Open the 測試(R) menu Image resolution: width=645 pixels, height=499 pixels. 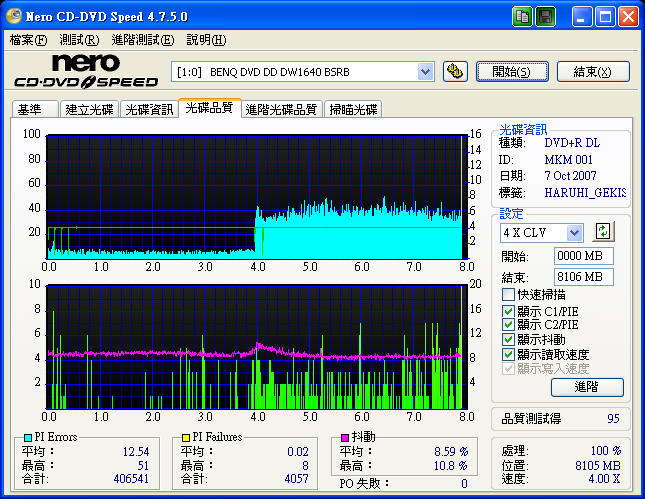pyautogui.click(x=79, y=40)
